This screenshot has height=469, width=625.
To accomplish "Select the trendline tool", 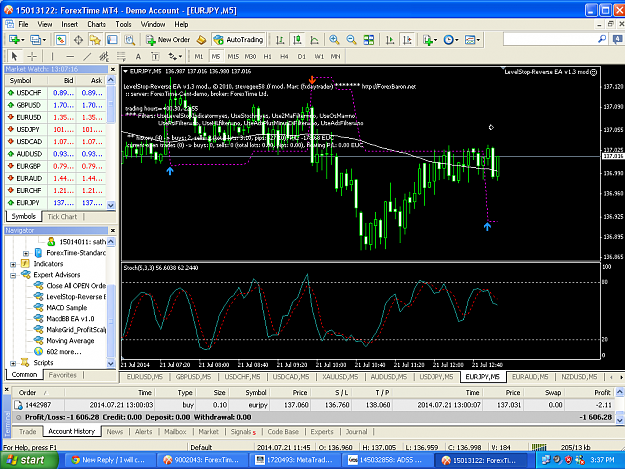I will (x=87, y=57).
